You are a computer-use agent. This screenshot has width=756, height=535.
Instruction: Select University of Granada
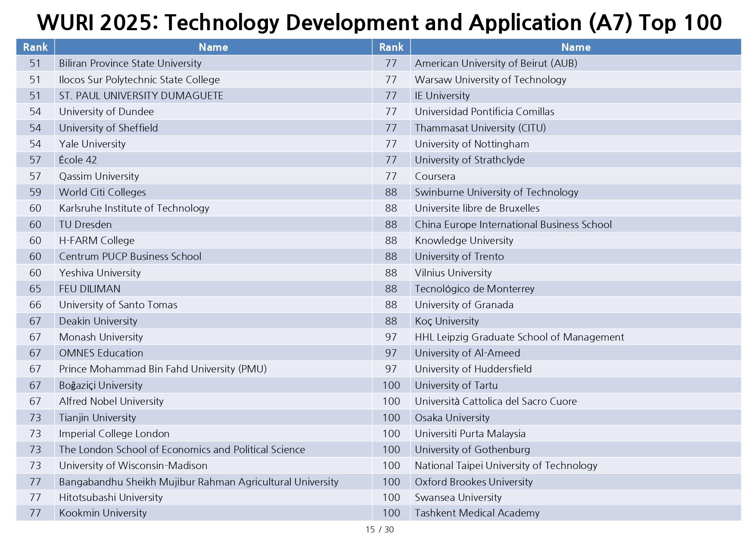(464, 305)
